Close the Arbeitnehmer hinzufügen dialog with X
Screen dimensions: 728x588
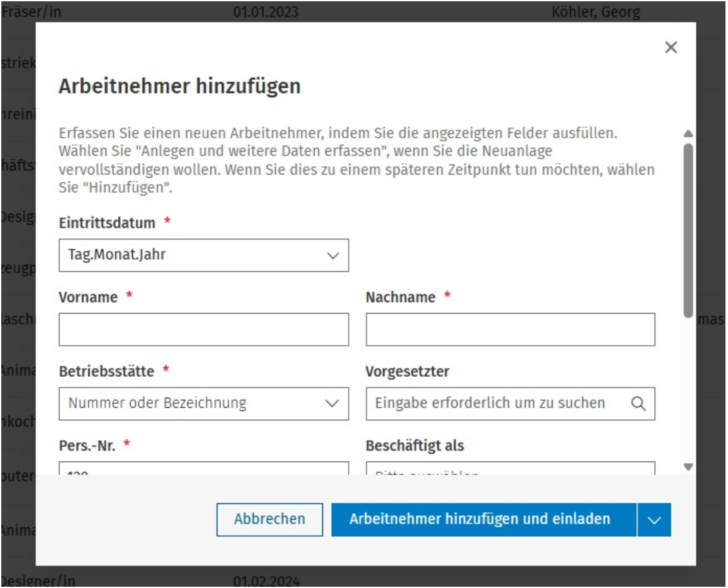point(670,47)
